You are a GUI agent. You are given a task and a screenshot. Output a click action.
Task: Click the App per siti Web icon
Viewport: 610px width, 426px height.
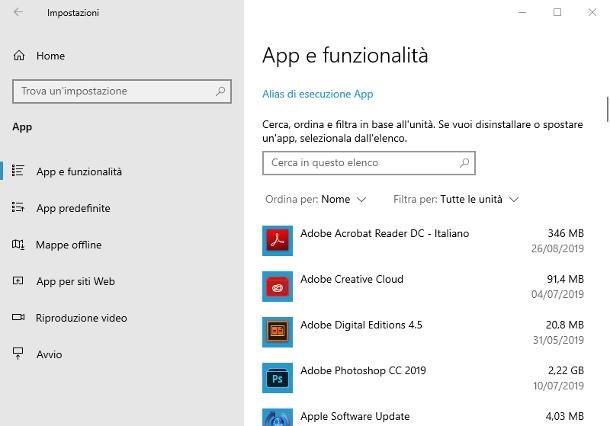18,280
